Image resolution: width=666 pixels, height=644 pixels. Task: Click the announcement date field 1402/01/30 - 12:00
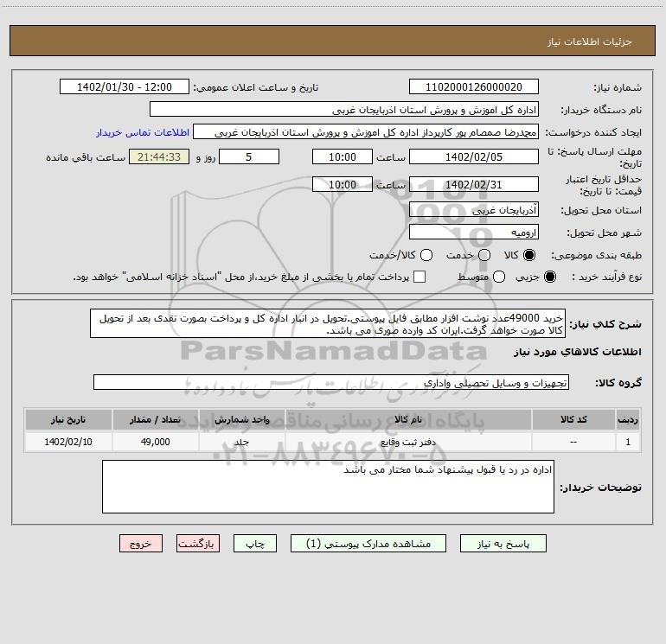(x=125, y=87)
